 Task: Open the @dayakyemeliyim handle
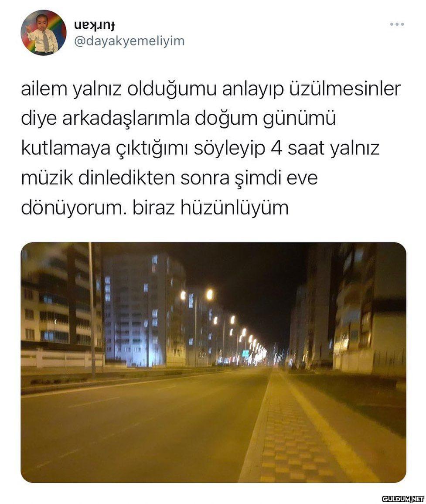(x=129, y=41)
